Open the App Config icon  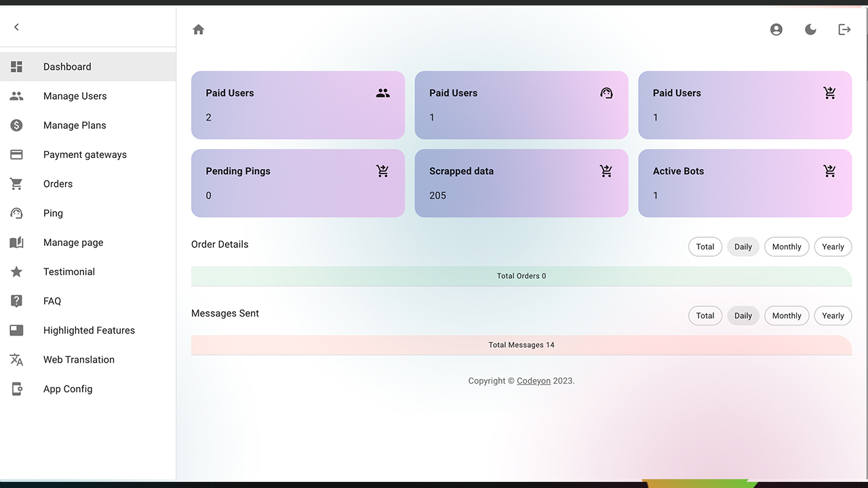coord(16,388)
